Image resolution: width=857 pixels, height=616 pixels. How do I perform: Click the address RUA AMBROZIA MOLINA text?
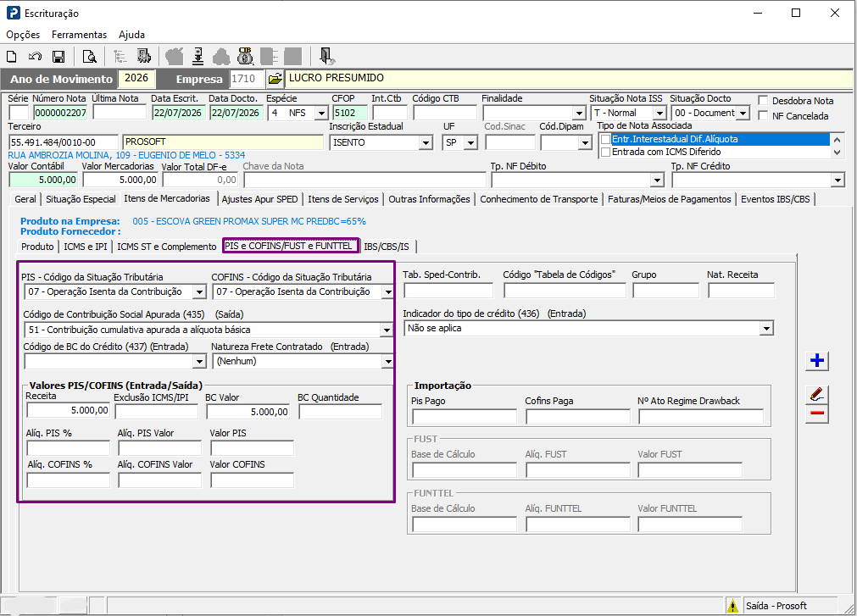coord(126,155)
